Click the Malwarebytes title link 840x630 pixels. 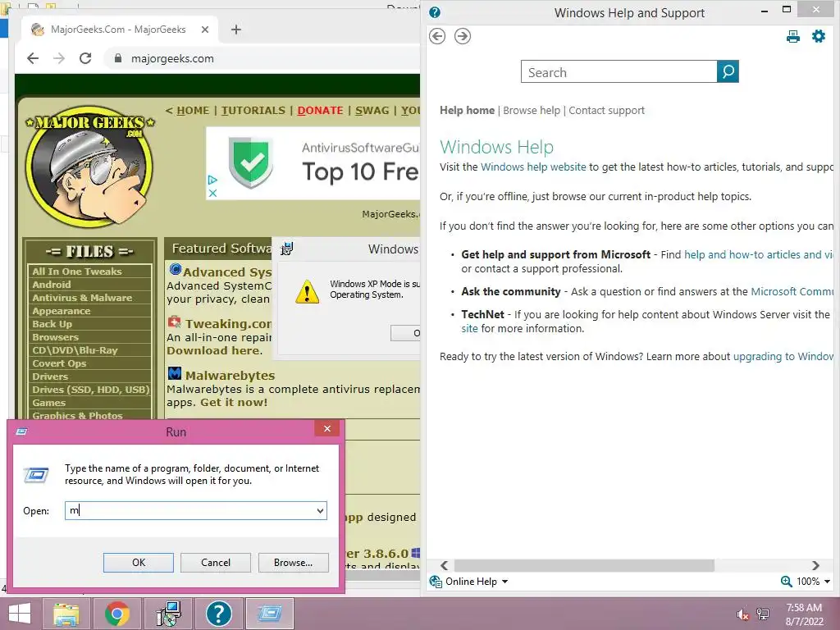pos(230,376)
